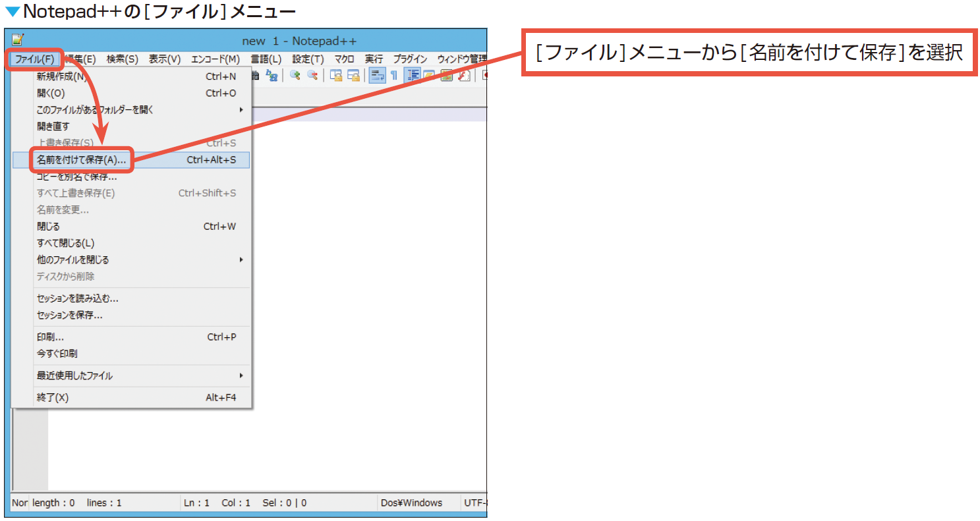Open the Function List icon
980x521 pixels.
point(463,76)
